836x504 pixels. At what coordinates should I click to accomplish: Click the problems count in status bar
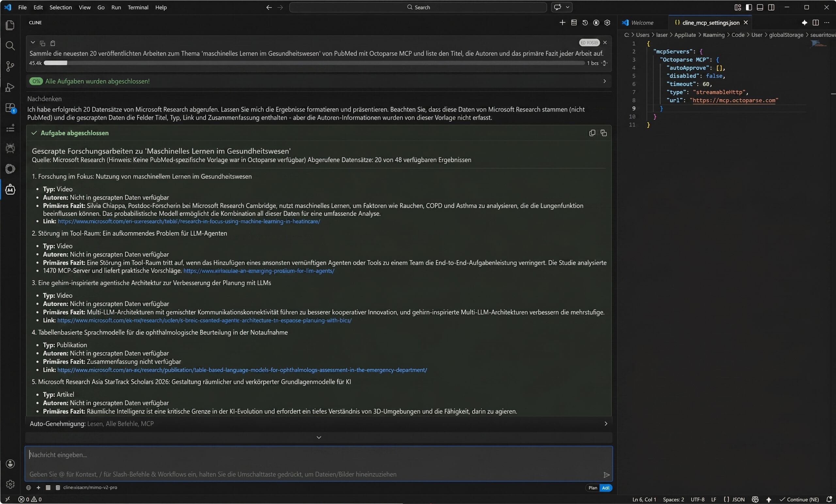[x=30, y=499]
